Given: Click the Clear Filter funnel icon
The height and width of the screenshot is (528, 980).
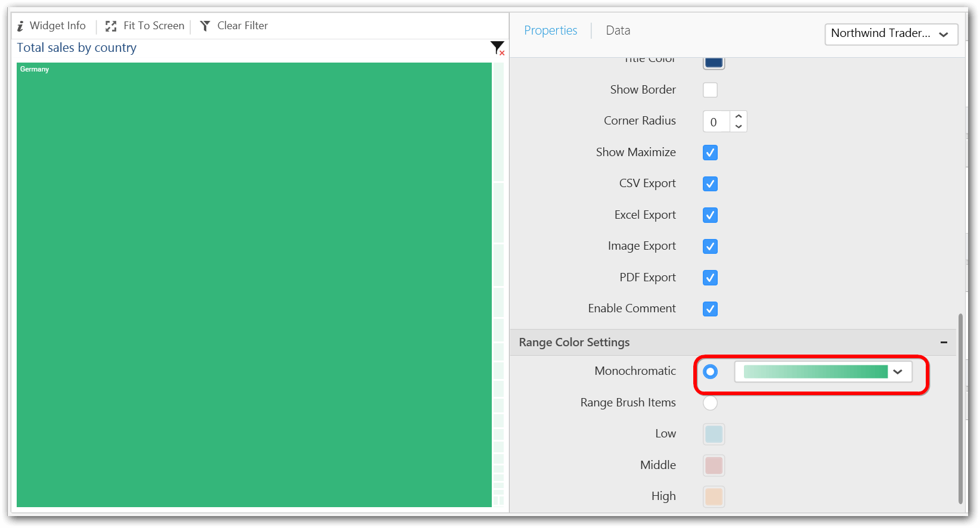Looking at the screenshot, I should click(x=205, y=26).
